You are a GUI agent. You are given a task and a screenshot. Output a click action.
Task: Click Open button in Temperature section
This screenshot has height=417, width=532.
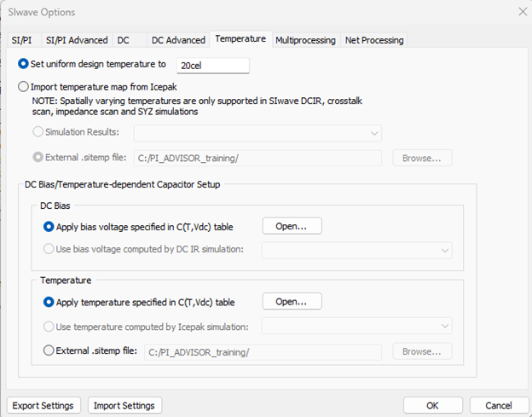292,302
